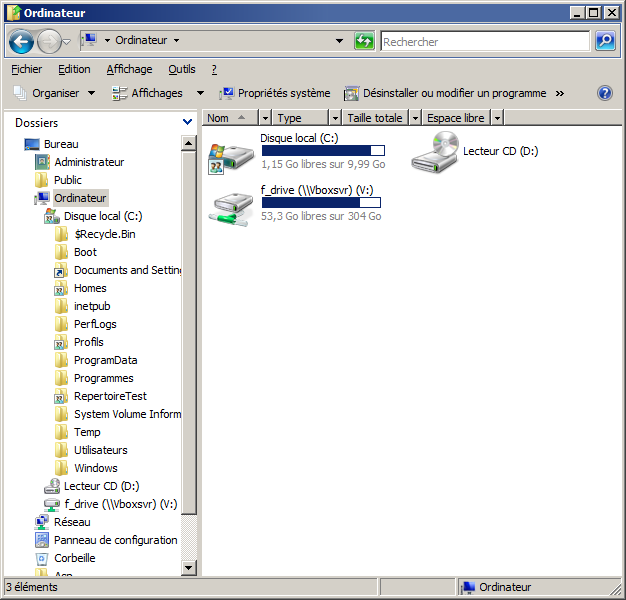The image size is (626, 600).
Task: Open f_drive network drive in file list
Action: click(x=231, y=205)
